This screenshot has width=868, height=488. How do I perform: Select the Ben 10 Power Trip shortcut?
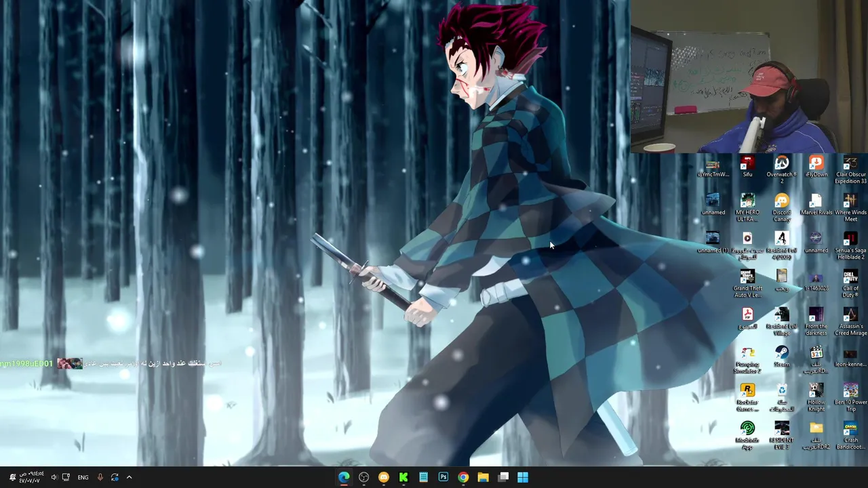pos(850,398)
